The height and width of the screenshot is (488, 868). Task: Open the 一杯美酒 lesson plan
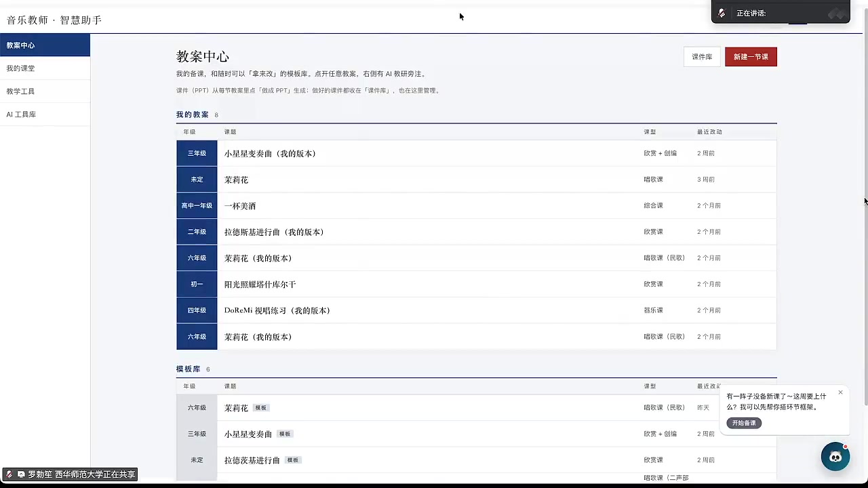240,206
